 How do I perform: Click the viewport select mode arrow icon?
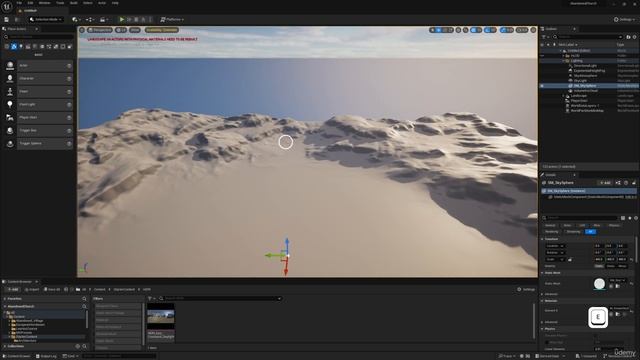(432, 30)
